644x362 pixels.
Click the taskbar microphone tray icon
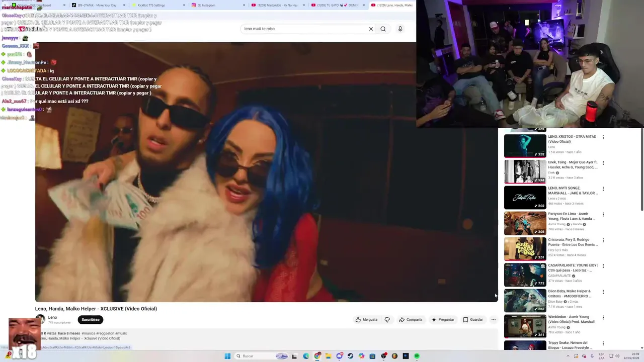[592, 356]
